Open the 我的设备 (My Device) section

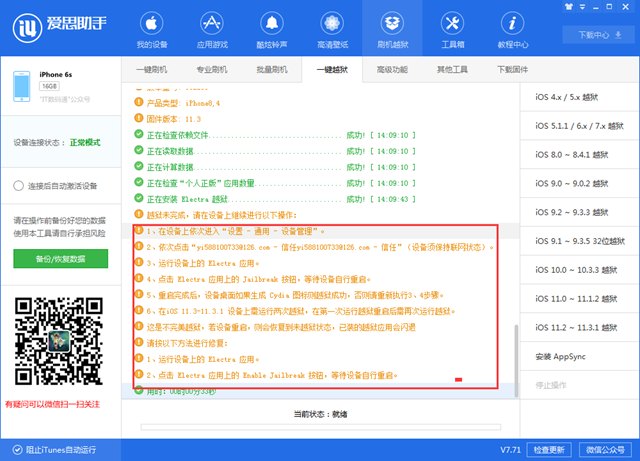151,30
